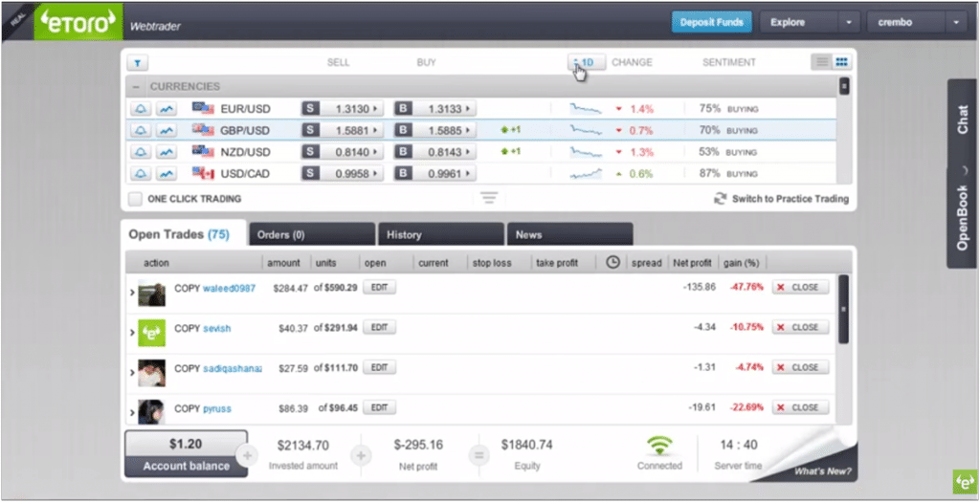The width and height of the screenshot is (980, 502).
Task: Expand the sevish copy trade row
Action: coord(132,333)
